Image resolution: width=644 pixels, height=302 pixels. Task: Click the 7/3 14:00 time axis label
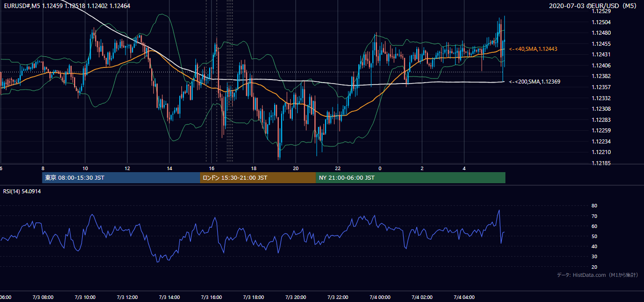point(169,297)
